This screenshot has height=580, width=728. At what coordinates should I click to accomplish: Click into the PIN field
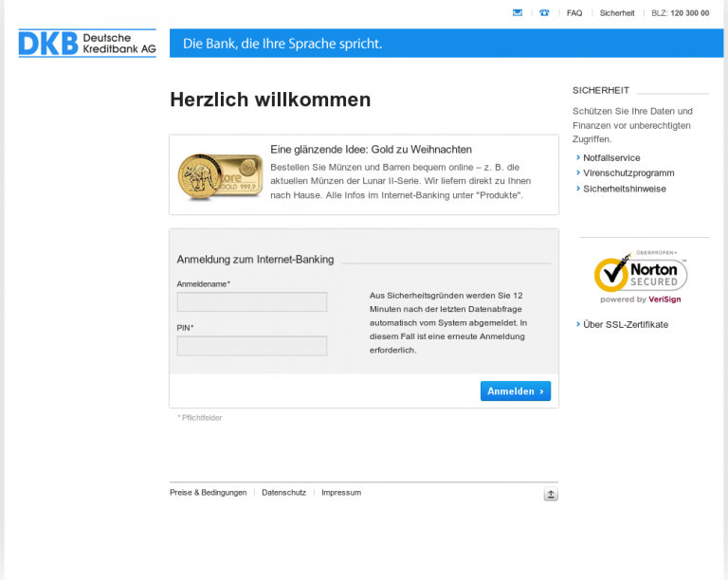pyautogui.click(x=252, y=346)
